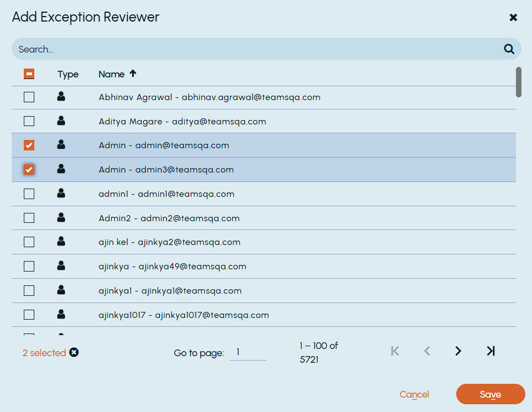532x412 pixels.
Task: Uncheck the admin3@teamsqa.com checkbox
Action: pyautogui.click(x=29, y=169)
